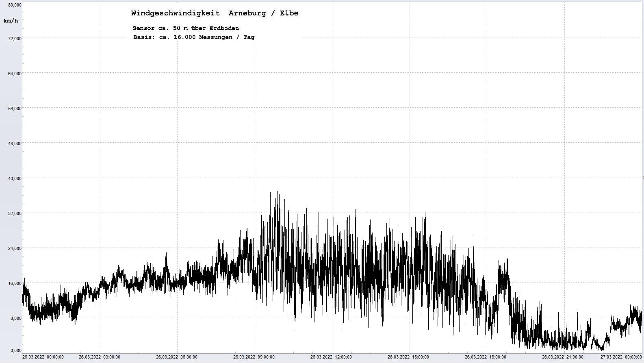Click the 40,000 y-axis label
The width and height of the screenshot is (644, 363).
[15, 178]
